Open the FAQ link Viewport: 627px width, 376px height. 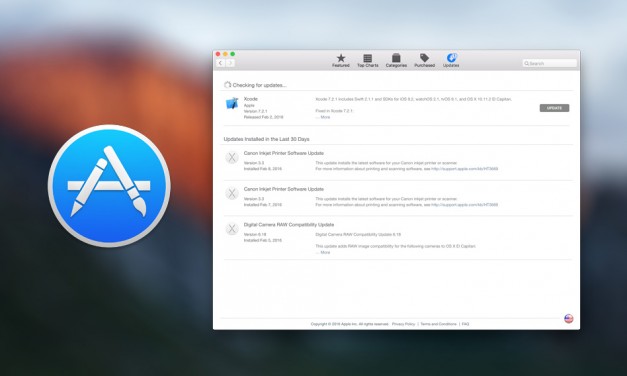click(x=465, y=324)
